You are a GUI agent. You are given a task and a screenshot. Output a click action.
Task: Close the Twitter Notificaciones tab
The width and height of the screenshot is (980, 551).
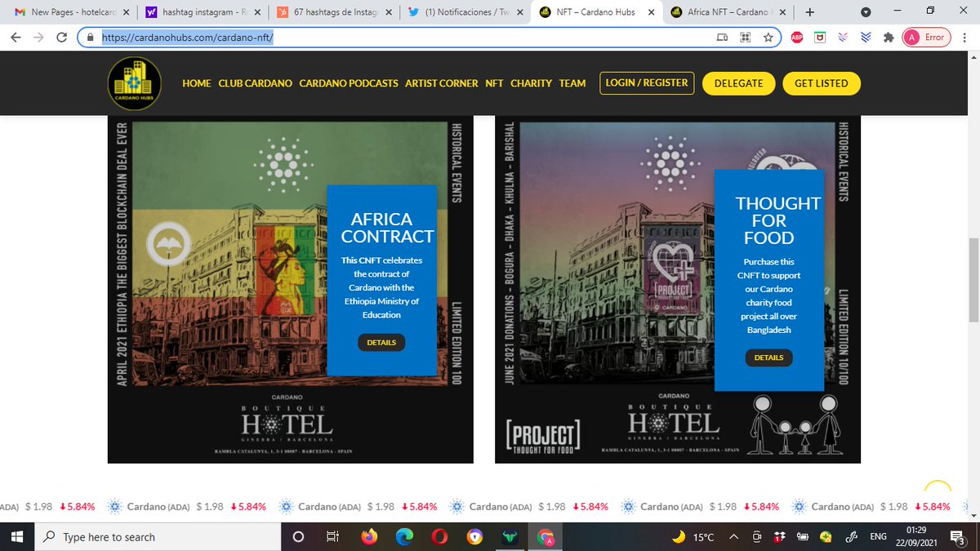pyautogui.click(x=522, y=12)
